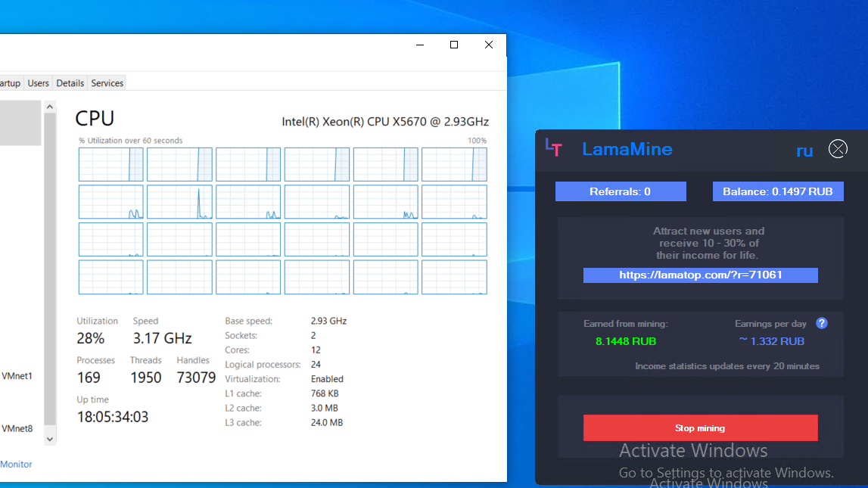The height and width of the screenshot is (488, 868).
Task: Click the last logical processor graph bottom-right
Action: [x=454, y=277]
